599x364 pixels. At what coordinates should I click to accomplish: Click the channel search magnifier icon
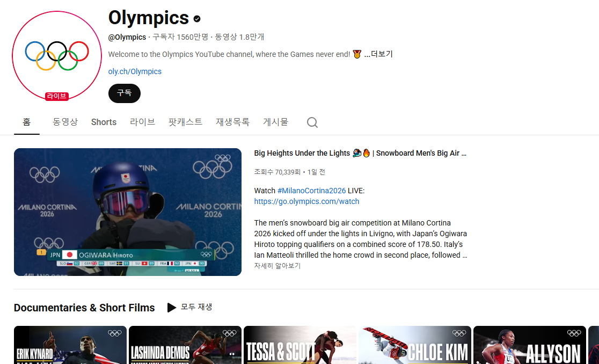pos(312,122)
